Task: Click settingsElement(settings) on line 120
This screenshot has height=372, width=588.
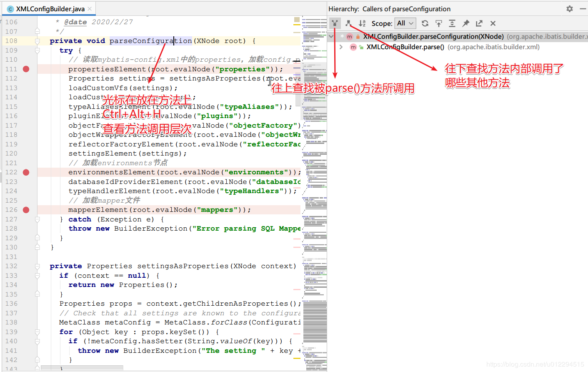Action: pyautogui.click(x=128, y=153)
